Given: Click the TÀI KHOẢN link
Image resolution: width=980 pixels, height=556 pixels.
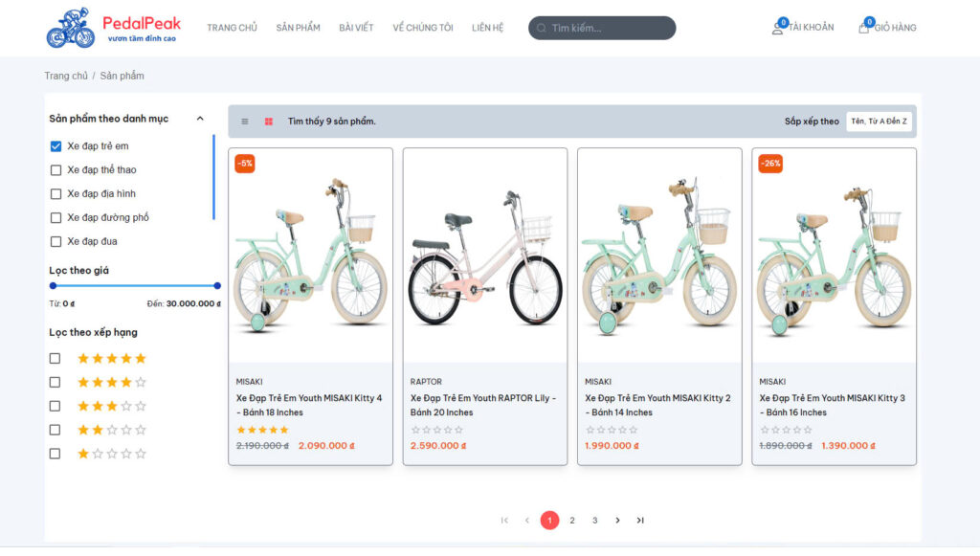Looking at the screenshot, I should 811,28.
